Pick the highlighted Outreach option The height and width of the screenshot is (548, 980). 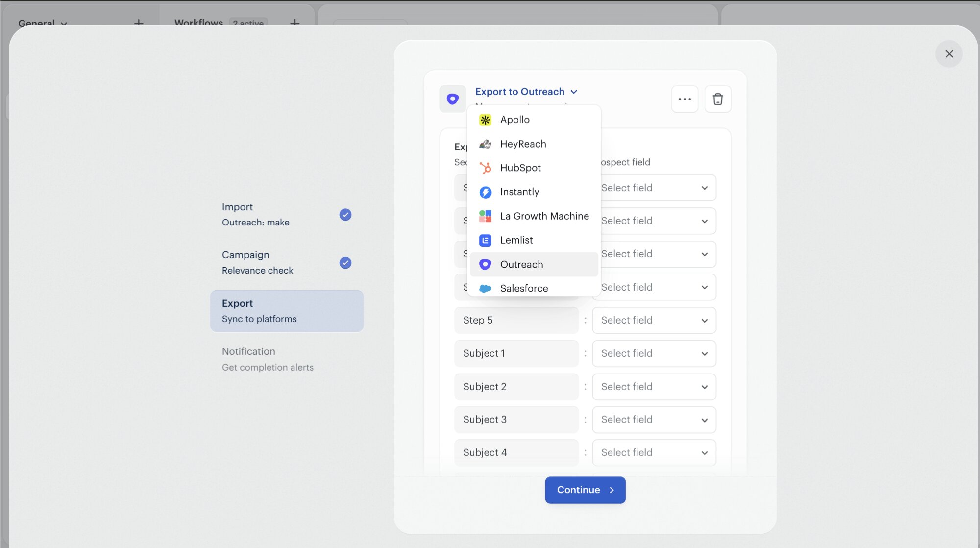(534, 264)
